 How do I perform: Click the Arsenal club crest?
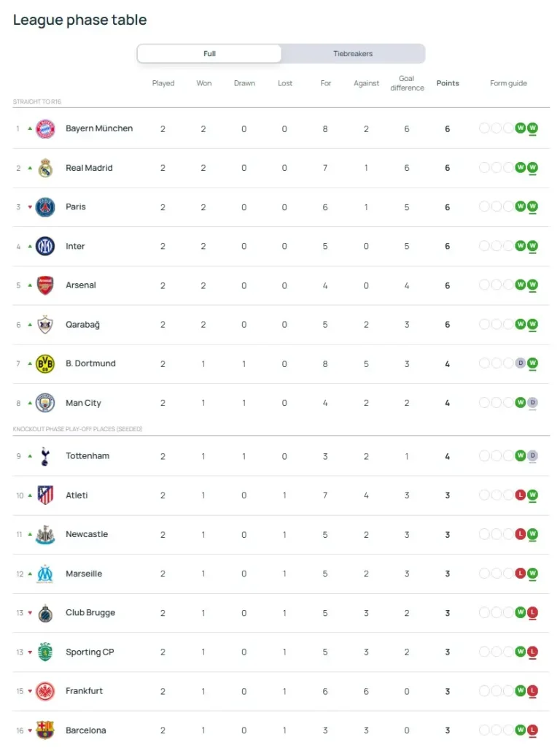(x=45, y=285)
